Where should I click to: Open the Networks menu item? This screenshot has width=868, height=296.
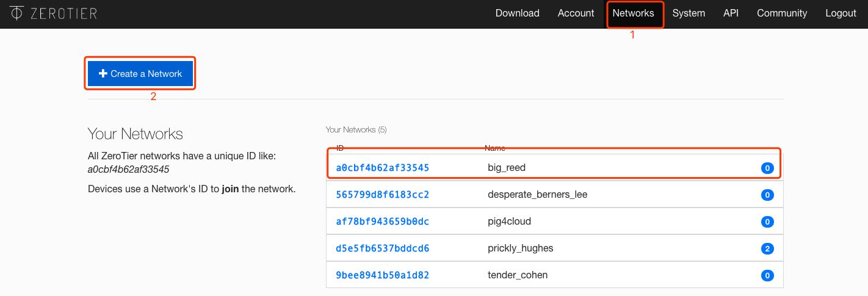tap(633, 13)
